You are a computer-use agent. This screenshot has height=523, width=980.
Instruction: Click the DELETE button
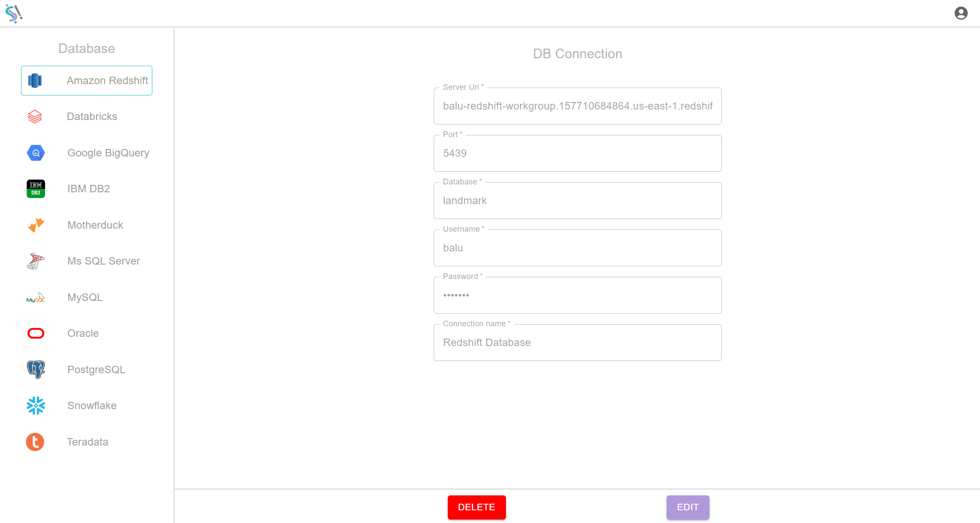pyautogui.click(x=476, y=507)
